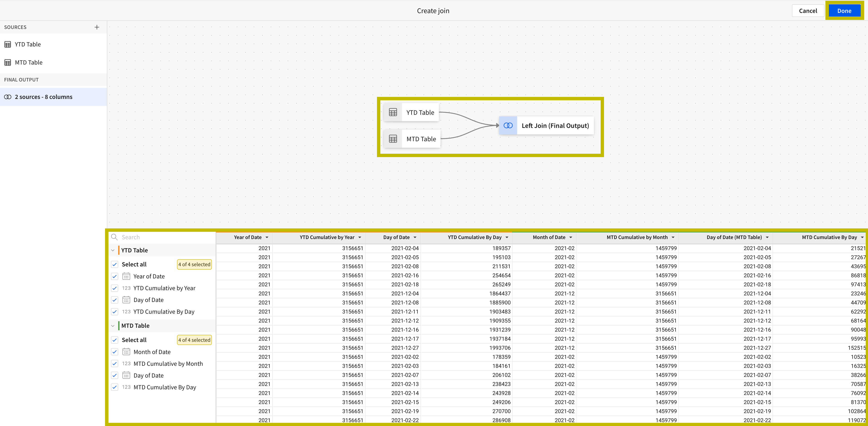Collapse the YTD Table column list
The image size is (868, 426).
(x=113, y=250)
